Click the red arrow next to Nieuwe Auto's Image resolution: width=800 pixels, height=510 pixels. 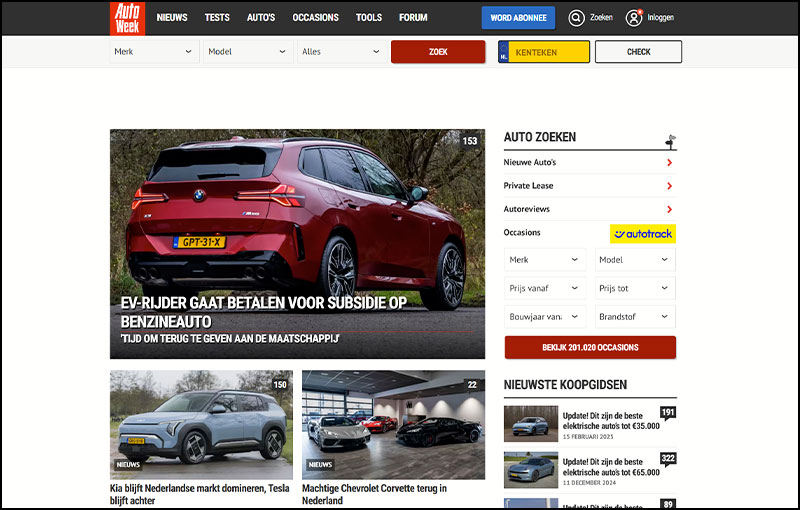click(669, 163)
